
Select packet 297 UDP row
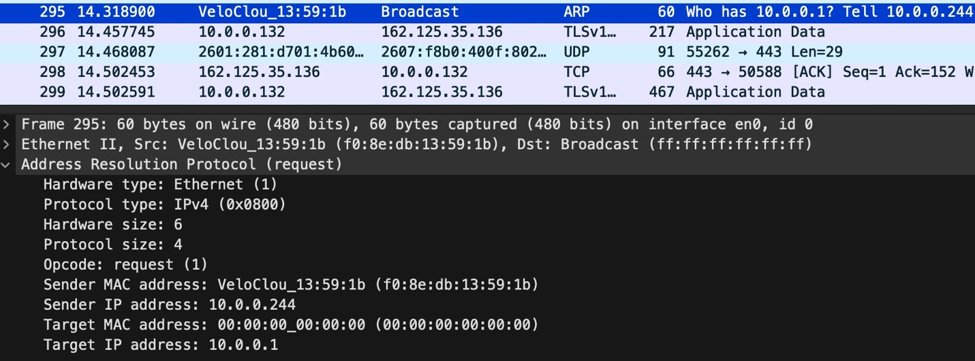tap(488, 52)
